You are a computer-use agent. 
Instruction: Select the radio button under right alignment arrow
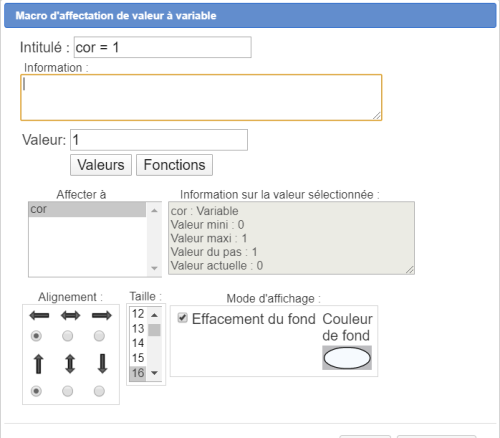click(99, 336)
